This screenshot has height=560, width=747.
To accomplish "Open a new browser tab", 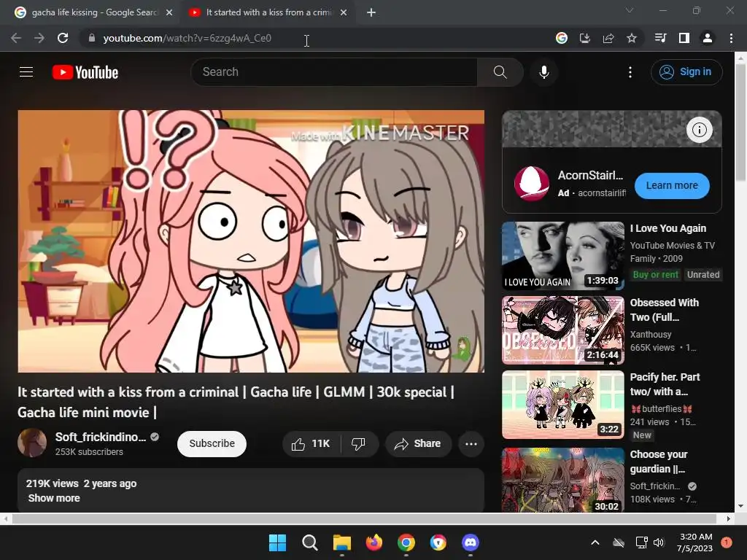I will click(x=371, y=13).
